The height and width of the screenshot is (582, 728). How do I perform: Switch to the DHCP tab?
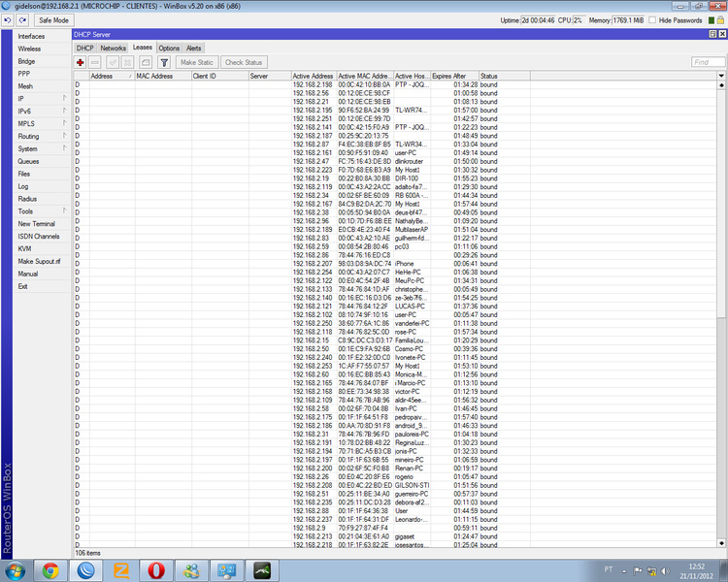click(x=85, y=48)
